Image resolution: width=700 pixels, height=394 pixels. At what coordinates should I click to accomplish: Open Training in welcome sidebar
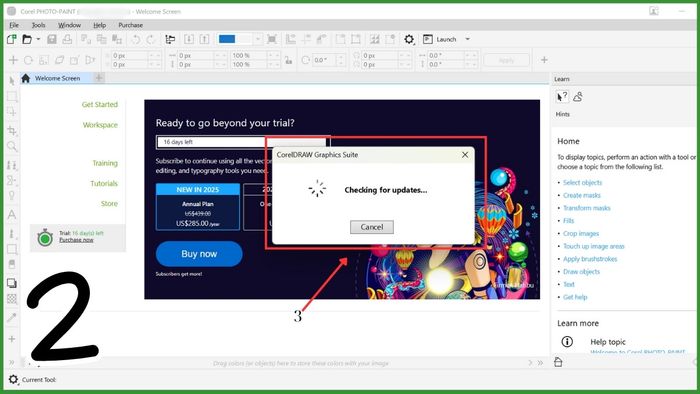click(x=105, y=163)
